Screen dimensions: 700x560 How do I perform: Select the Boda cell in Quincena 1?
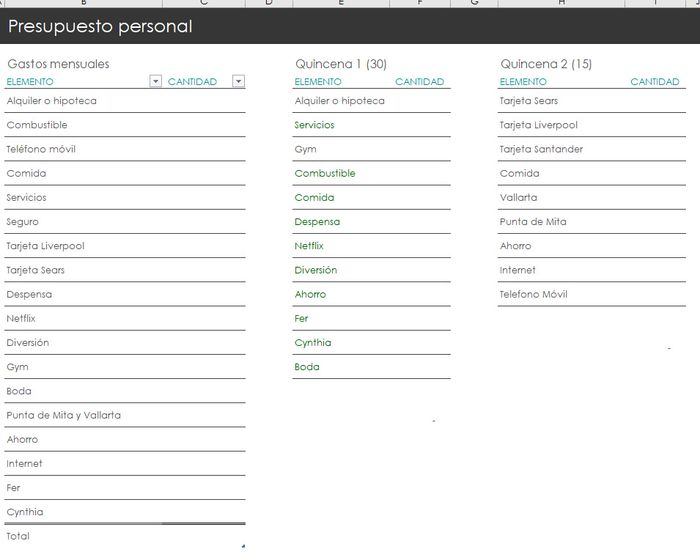(x=307, y=367)
